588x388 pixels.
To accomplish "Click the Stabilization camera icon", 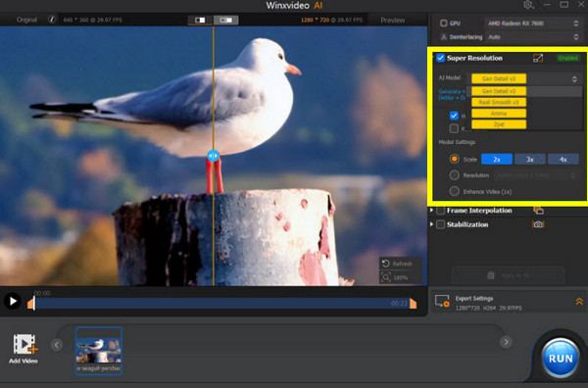I will coord(538,224).
